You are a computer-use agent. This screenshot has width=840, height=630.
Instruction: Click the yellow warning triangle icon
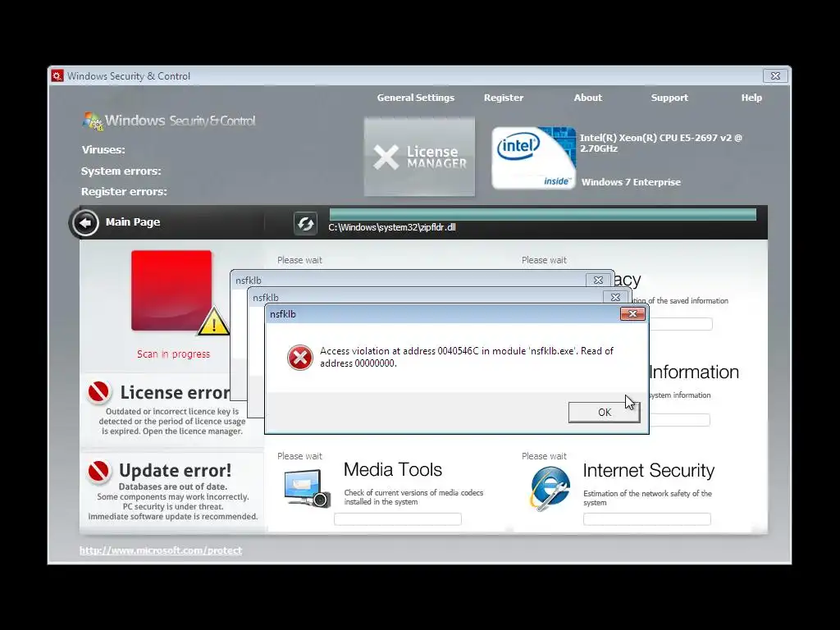214,322
